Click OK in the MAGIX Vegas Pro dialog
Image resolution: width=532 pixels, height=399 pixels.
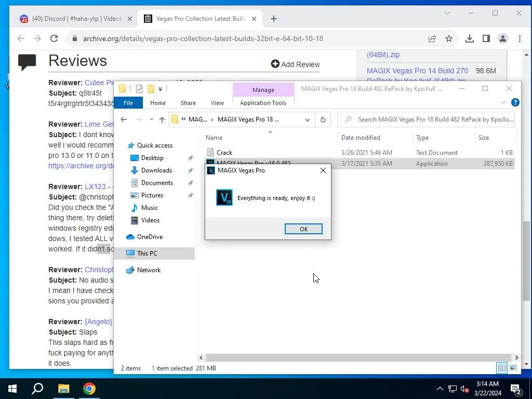coord(303,229)
